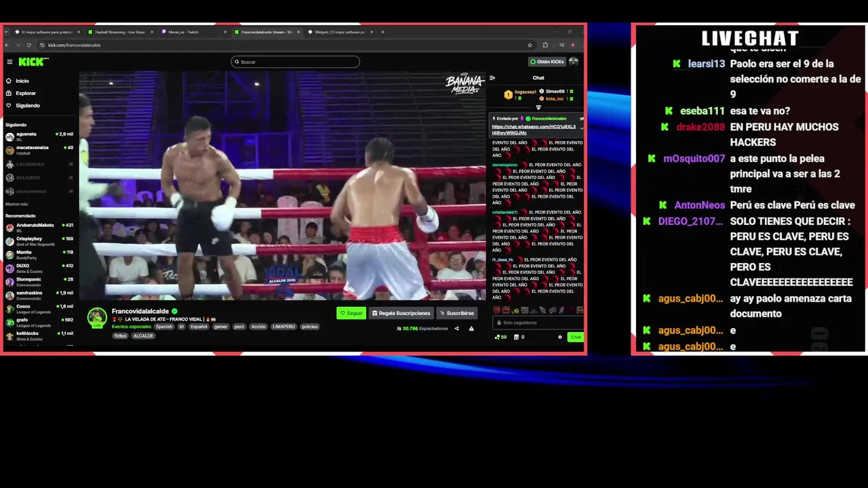Click top gifter llogausss1 in leaderboard
The image size is (868, 488).
click(x=525, y=91)
